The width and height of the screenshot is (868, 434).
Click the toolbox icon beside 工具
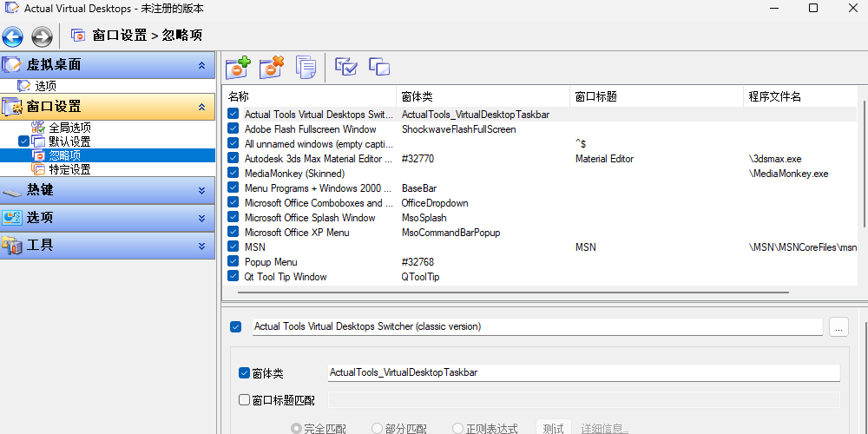[x=11, y=245]
